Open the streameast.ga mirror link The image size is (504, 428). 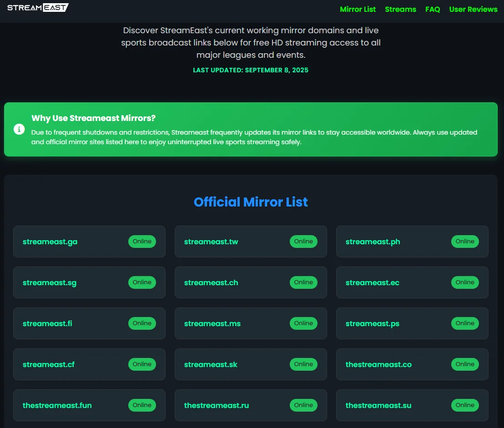coord(50,242)
